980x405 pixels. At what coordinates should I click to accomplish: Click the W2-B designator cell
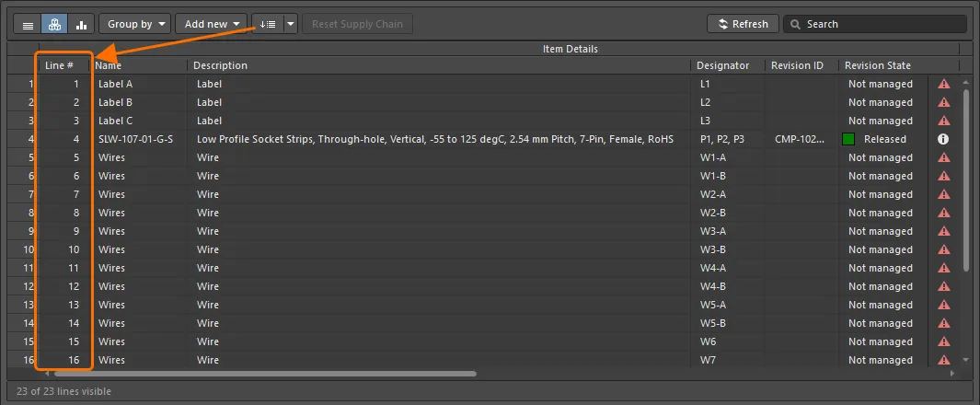(x=728, y=214)
